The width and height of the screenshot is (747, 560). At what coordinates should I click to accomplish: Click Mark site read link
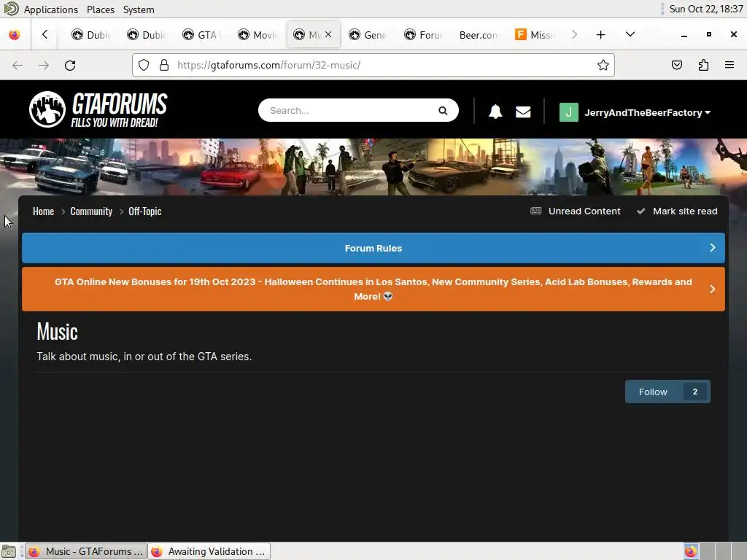pyautogui.click(x=685, y=211)
